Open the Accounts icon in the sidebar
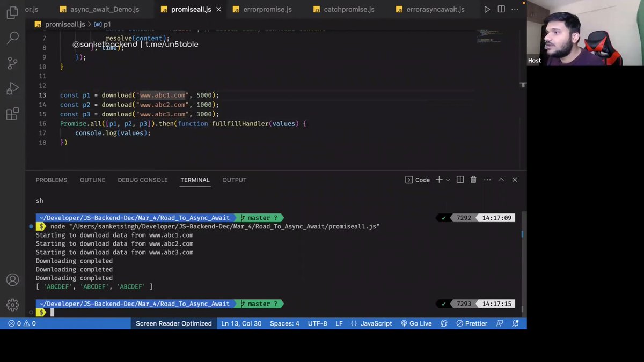 pyautogui.click(x=12, y=279)
